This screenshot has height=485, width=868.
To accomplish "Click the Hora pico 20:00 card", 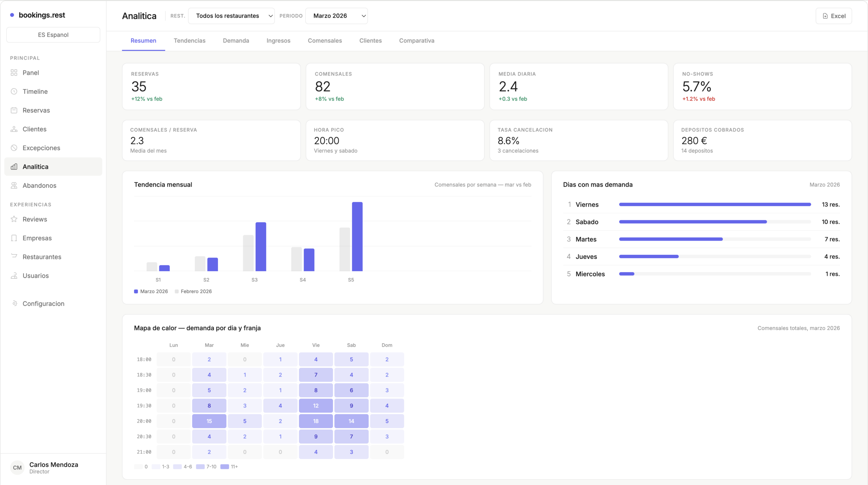I will click(x=395, y=140).
